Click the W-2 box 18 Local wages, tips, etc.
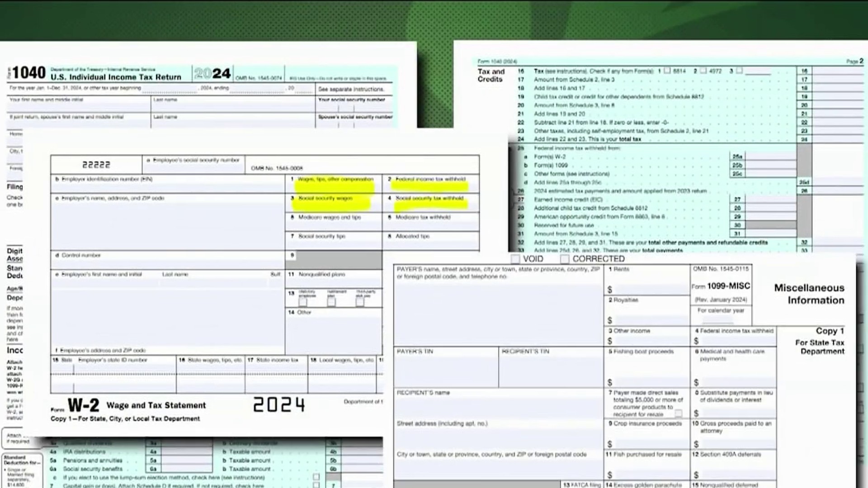This screenshot has width=868, height=488. [342, 374]
